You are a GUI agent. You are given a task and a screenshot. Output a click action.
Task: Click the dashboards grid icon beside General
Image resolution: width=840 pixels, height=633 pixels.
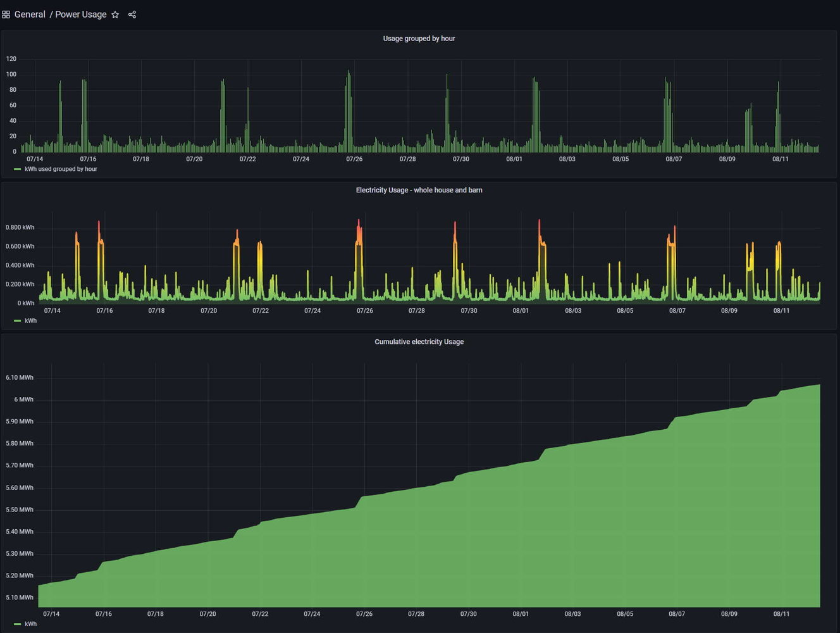point(6,15)
